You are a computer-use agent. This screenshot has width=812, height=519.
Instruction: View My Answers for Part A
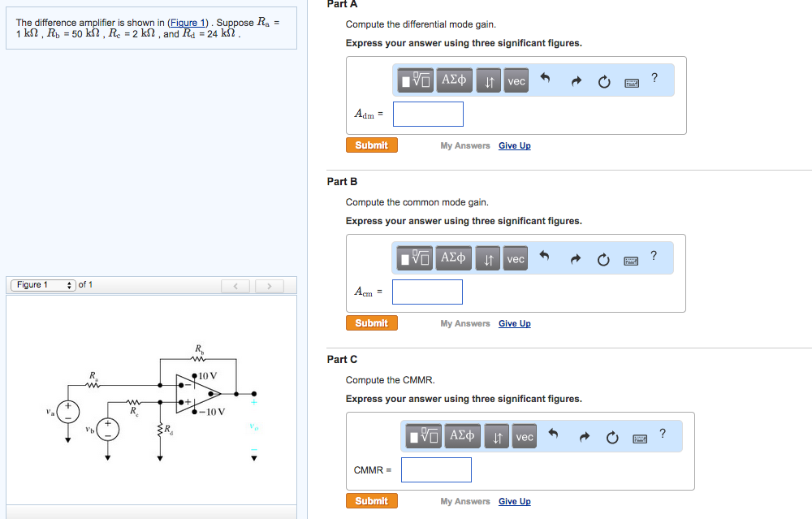(465, 145)
